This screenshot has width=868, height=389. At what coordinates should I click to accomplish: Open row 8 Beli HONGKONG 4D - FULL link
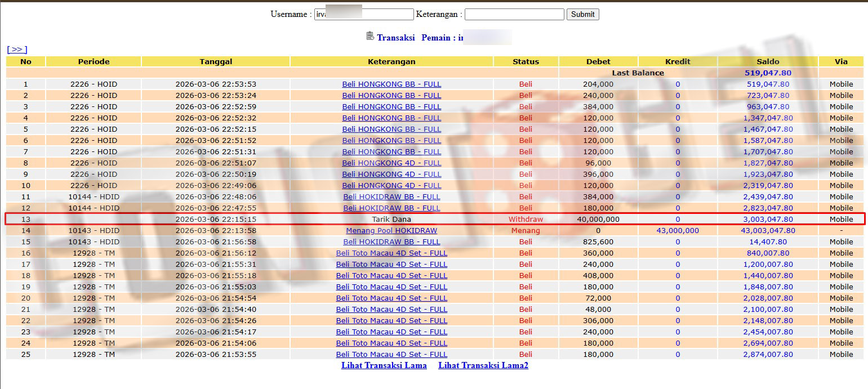point(391,163)
